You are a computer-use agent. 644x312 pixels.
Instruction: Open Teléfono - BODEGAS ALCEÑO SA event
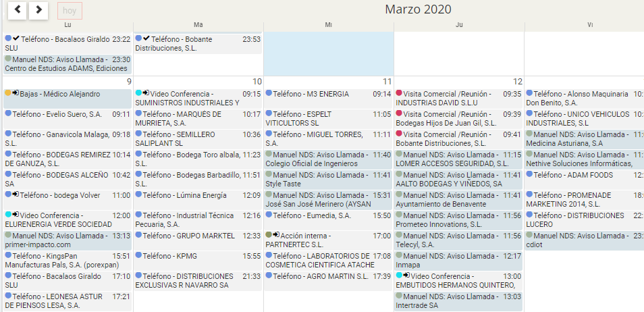[68, 179]
